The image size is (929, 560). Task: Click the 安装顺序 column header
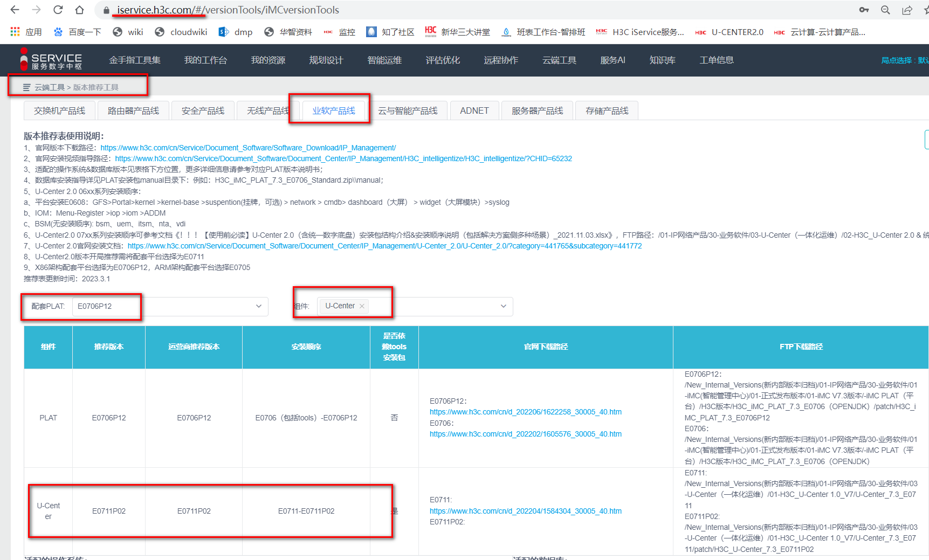(306, 347)
